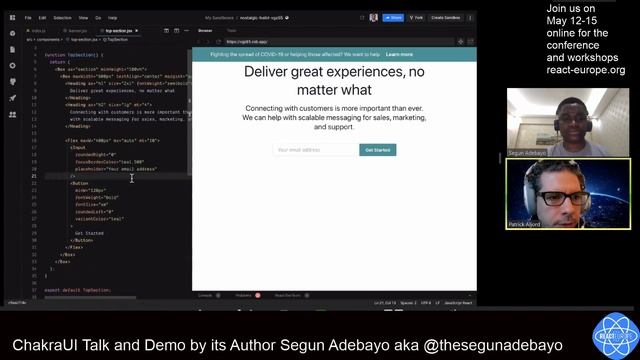The image size is (640, 360).
Task: Click the top-section.js breadcrumb segment
Action: [x=83, y=40]
